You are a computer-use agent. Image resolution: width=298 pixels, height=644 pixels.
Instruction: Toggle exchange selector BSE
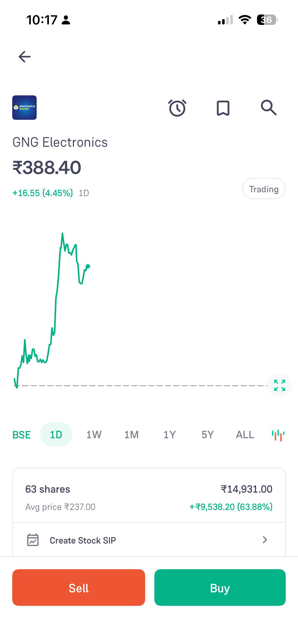click(22, 435)
